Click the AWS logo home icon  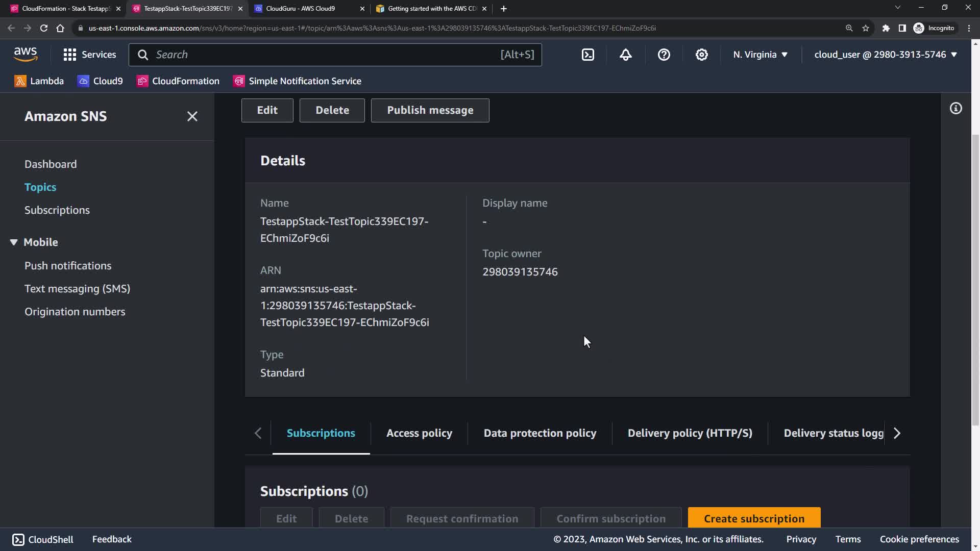click(x=26, y=54)
